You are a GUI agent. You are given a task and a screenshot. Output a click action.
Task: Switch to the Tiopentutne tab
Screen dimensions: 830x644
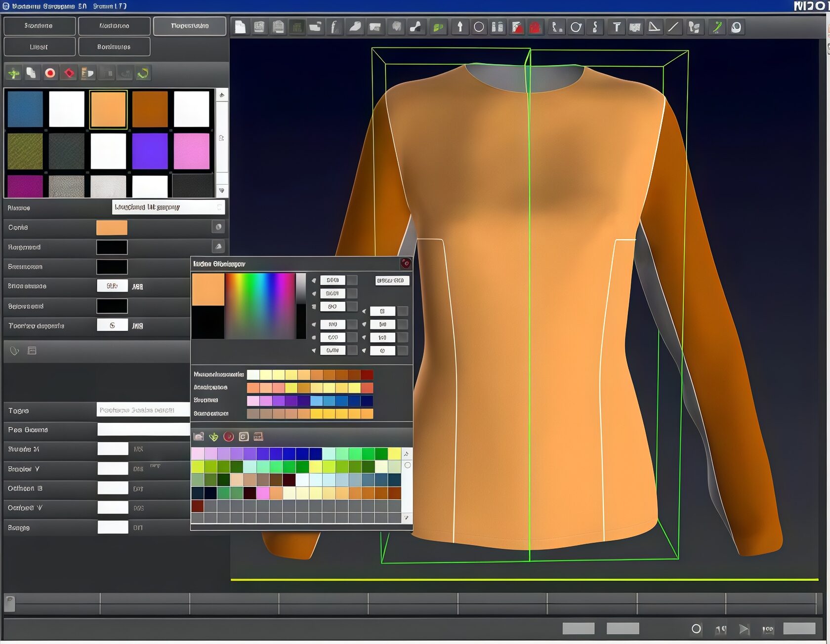[190, 26]
